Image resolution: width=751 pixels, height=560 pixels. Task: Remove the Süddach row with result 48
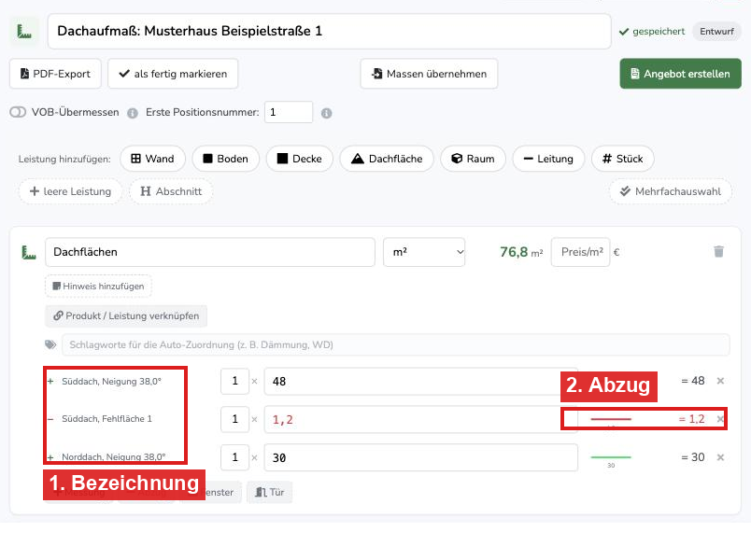pyautogui.click(x=720, y=381)
